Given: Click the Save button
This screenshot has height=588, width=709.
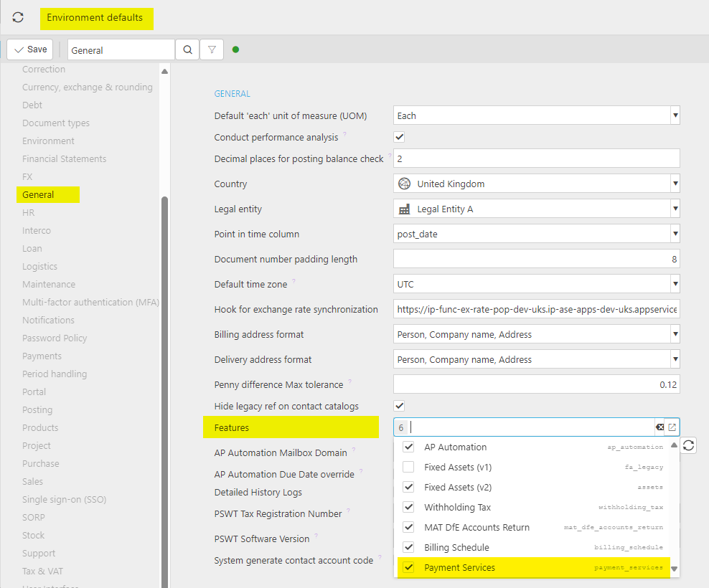Looking at the screenshot, I should pyautogui.click(x=30, y=49).
